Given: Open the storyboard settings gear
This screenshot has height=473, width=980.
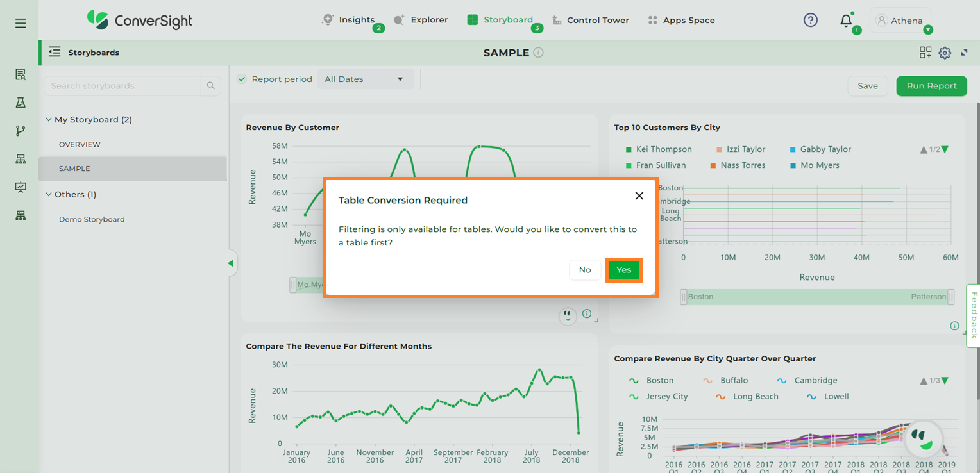Looking at the screenshot, I should click(x=944, y=53).
